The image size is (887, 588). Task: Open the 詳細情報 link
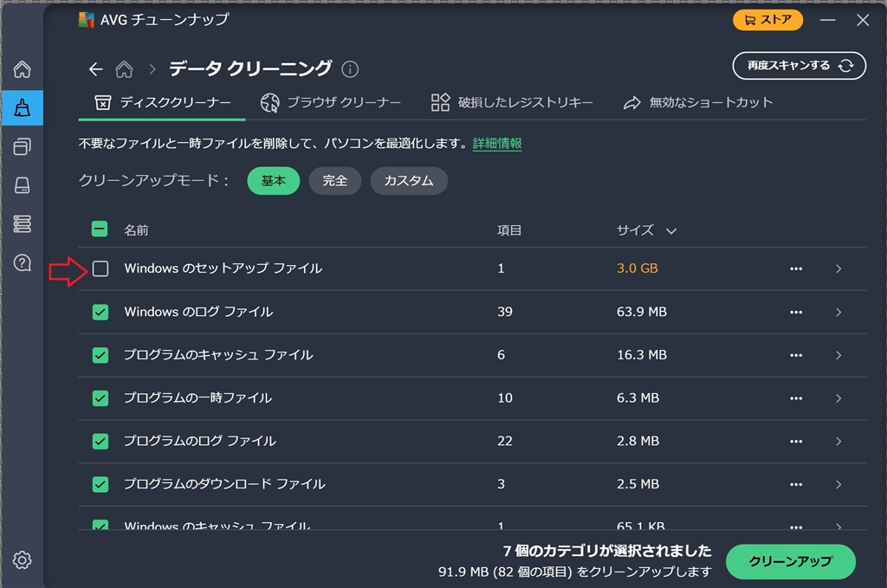[x=497, y=144]
